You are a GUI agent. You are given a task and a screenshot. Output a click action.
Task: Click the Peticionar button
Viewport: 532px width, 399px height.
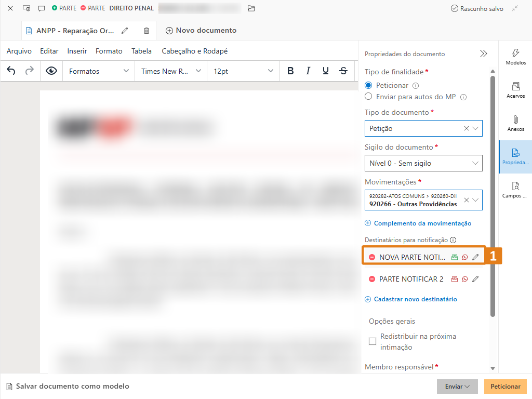point(505,387)
